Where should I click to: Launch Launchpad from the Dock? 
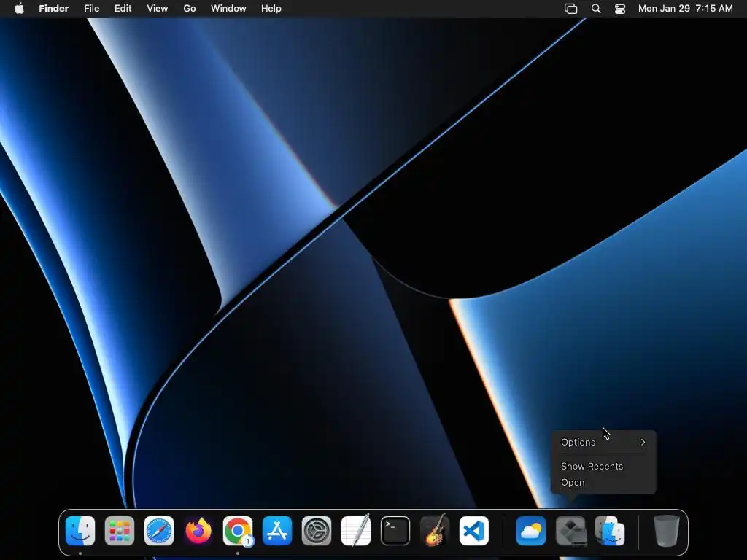(119, 531)
